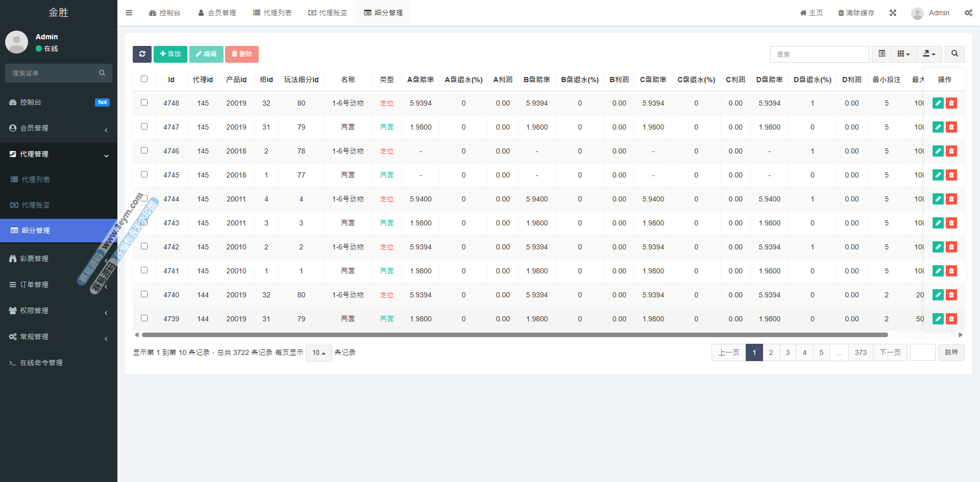Click the fullscreen icon in top bar
This screenshot has width=980, height=482.
(x=893, y=13)
